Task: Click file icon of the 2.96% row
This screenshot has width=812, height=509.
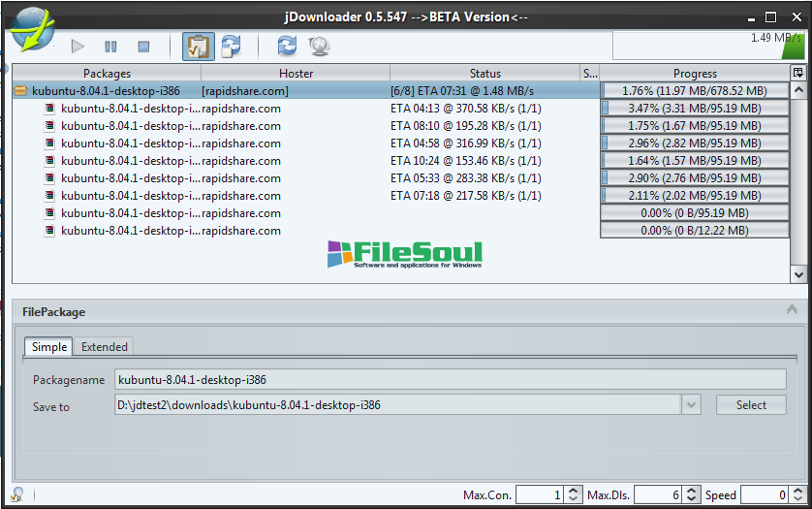Action: click(x=49, y=143)
